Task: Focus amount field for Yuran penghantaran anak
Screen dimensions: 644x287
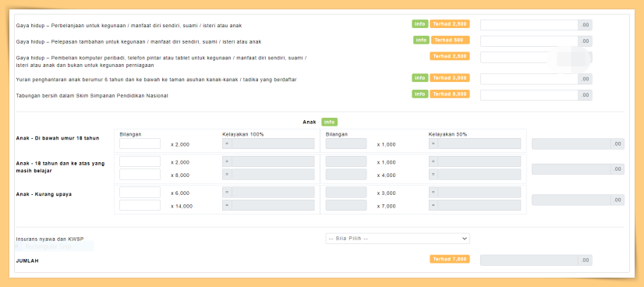Action: point(529,79)
